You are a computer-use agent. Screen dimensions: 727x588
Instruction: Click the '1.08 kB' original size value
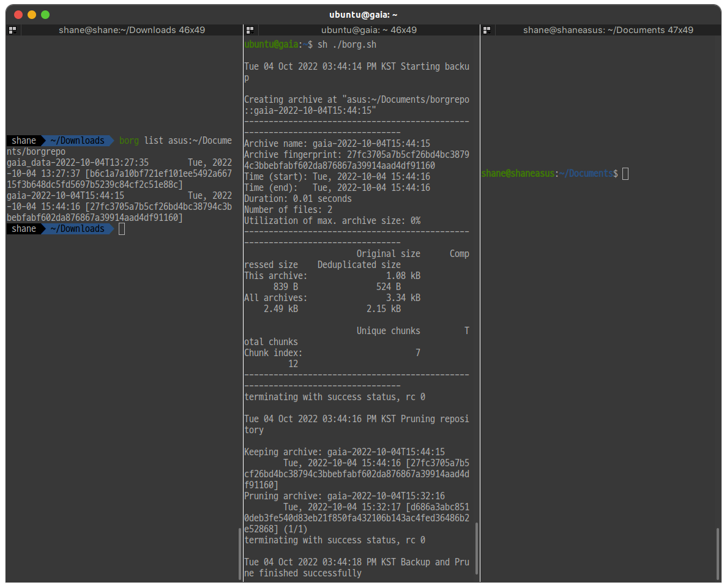[403, 276]
